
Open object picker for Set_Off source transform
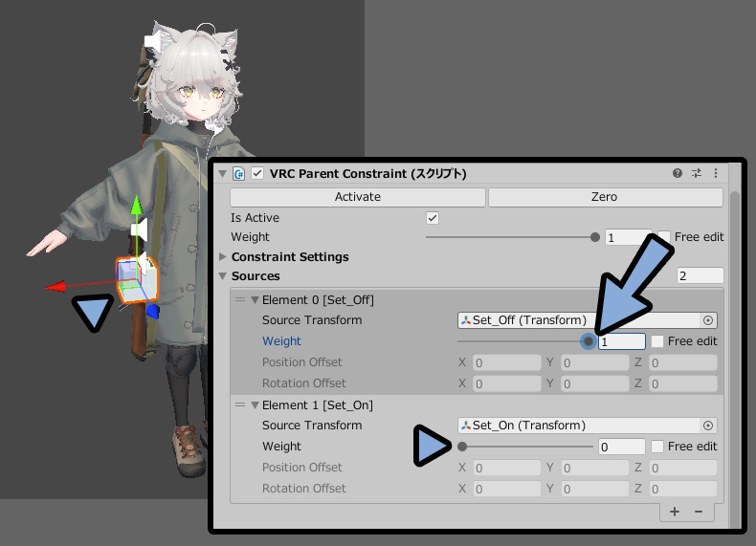pos(708,320)
